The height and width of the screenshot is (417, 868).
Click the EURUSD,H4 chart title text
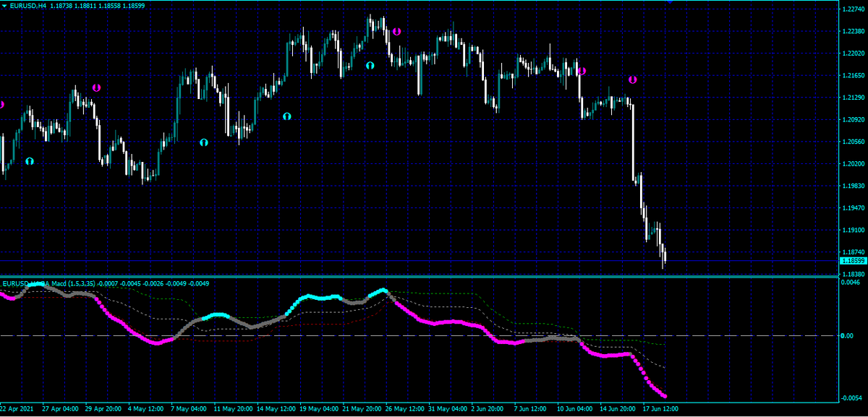click(x=27, y=6)
